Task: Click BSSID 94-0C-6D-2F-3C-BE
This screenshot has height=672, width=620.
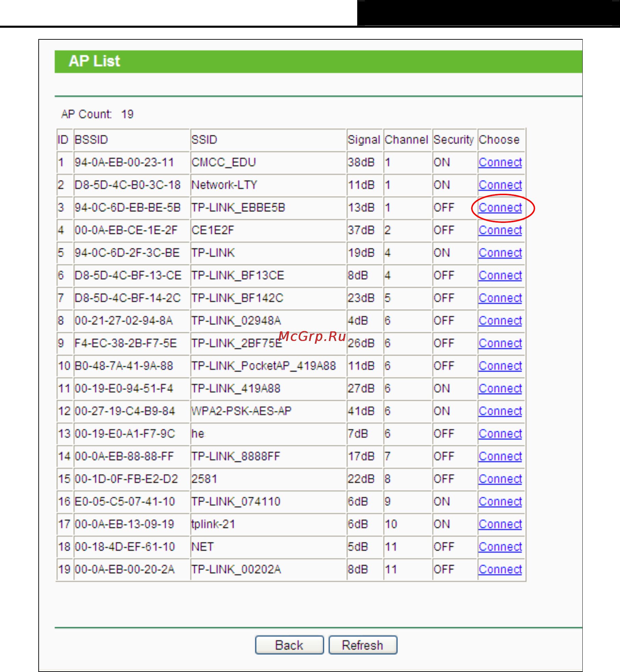Action: point(127,253)
